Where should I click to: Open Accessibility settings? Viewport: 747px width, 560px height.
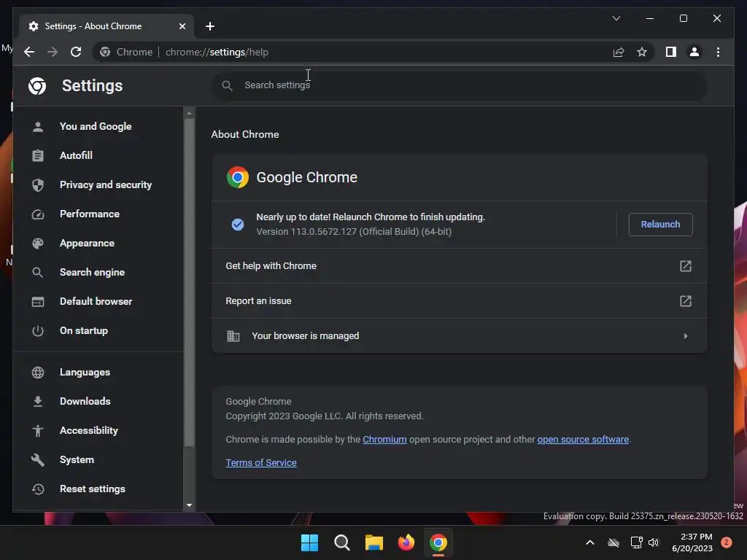pos(88,430)
